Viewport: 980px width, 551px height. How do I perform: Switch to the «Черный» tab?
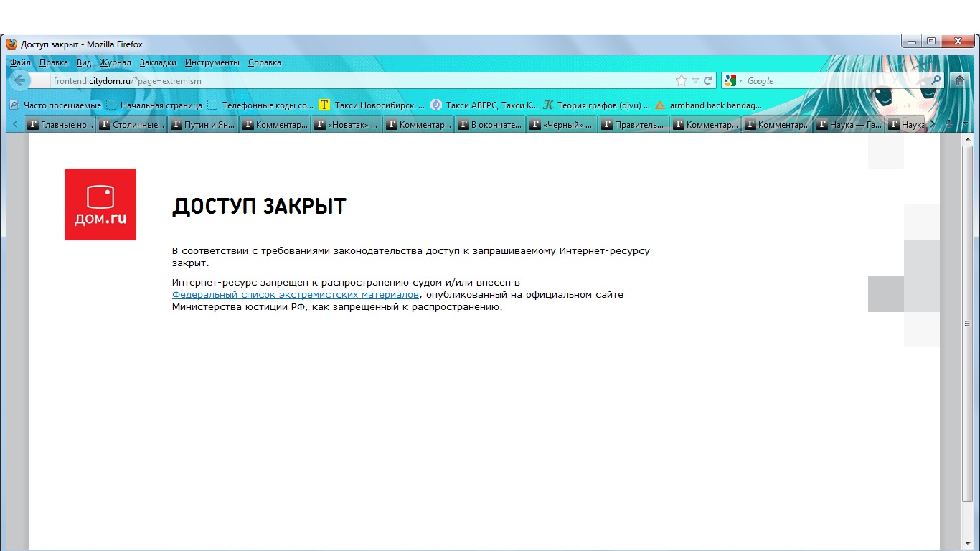click(562, 124)
